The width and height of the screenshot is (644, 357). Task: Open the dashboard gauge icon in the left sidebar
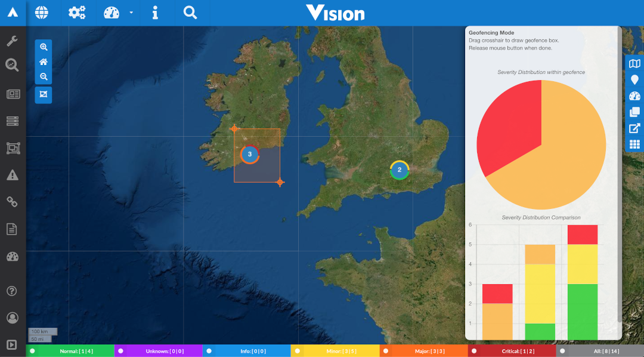[x=12, y=256]
